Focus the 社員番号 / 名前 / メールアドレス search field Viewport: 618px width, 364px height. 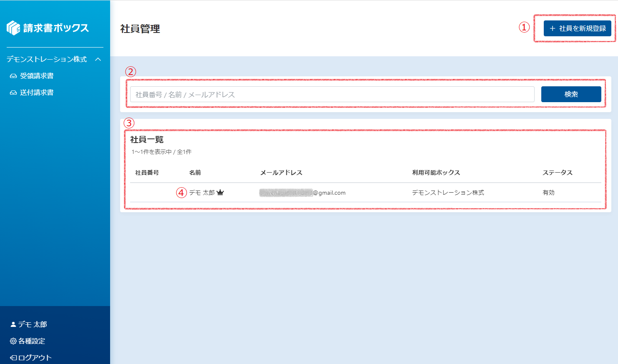click(332, 95)
